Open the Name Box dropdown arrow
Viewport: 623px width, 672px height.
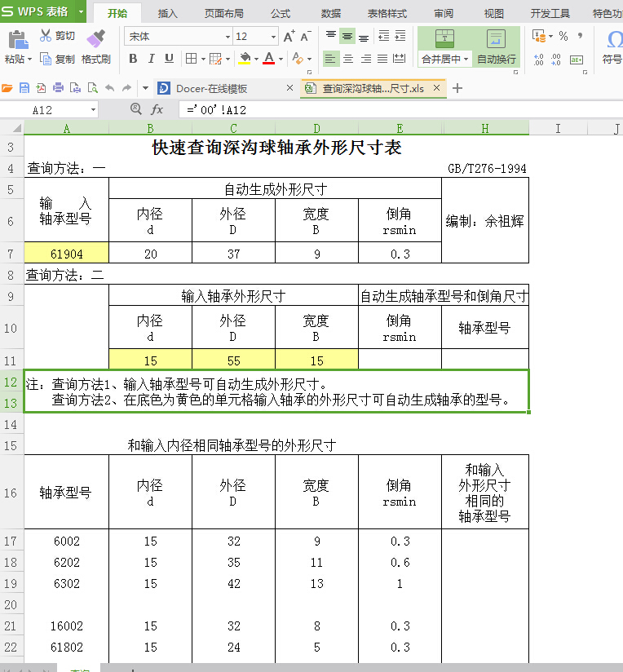(x=93, y=110)
